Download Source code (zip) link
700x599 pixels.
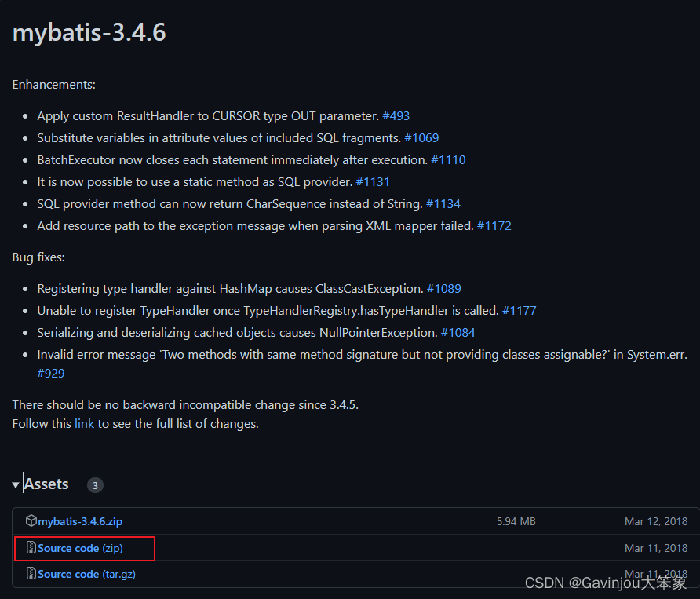tap(80, 548)
